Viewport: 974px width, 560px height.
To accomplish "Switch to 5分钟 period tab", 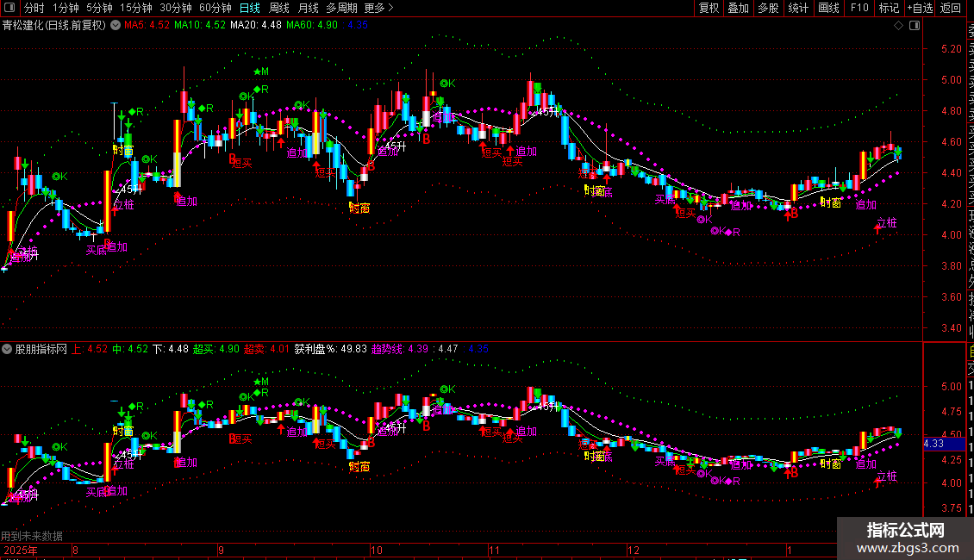I will click(99, 8).
